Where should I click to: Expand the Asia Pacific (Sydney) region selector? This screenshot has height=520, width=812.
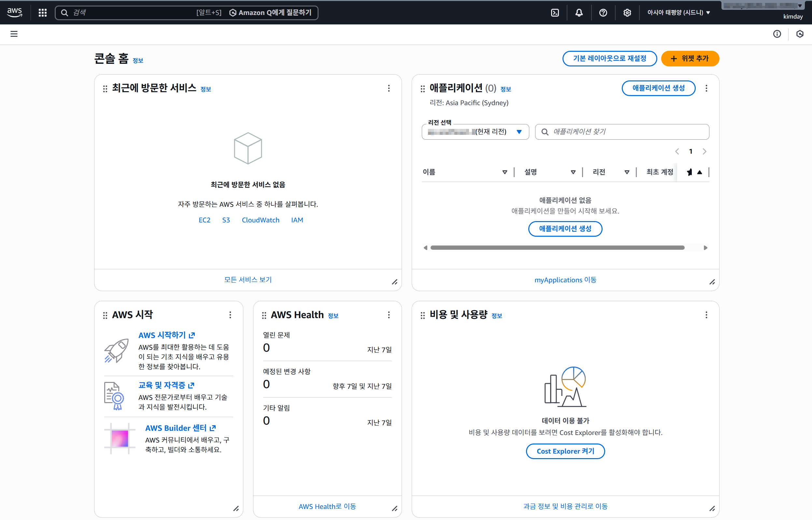[x=678, y=12]
